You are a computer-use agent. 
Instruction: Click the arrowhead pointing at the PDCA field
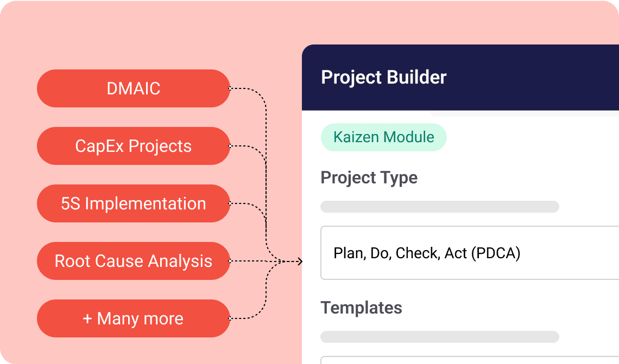[x=299, y=261]
